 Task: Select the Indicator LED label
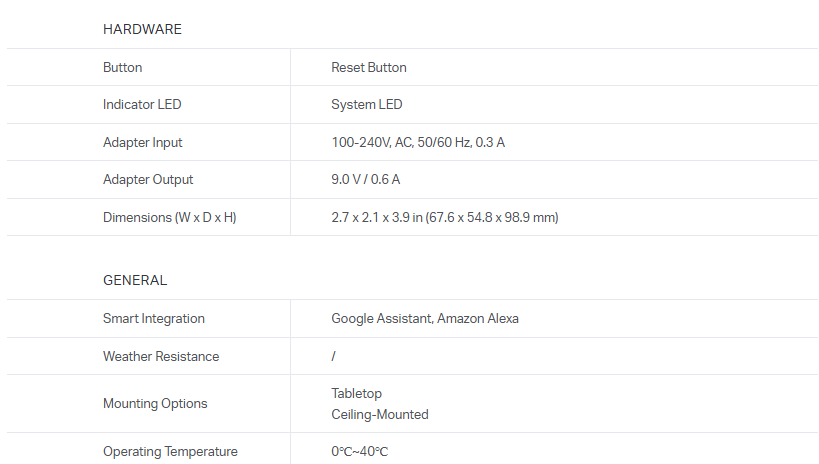pyautogui.click(x=142, y=105)
